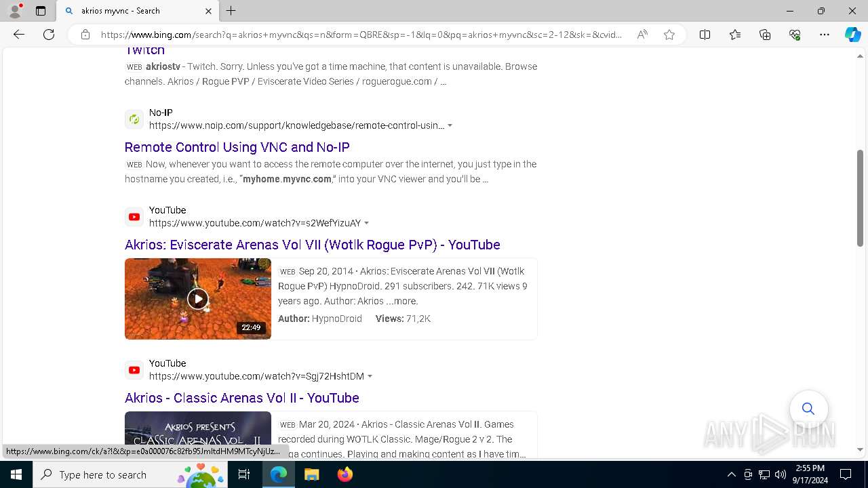Viewport: 868px width, 488px height.
Task: Open Browser essentials heart icon
Action: coord(795,35)
